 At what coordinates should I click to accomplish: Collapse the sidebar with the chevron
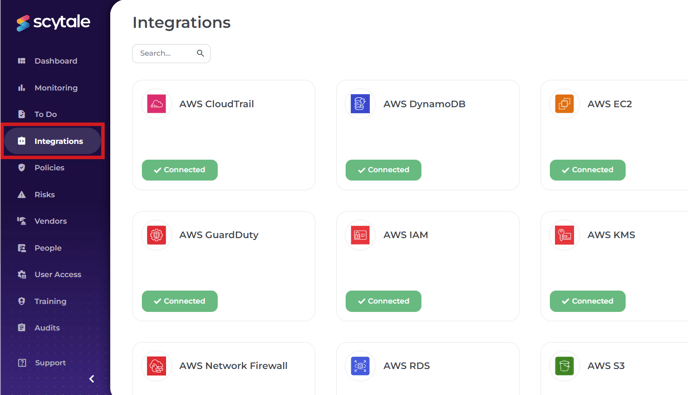point(92,379)
